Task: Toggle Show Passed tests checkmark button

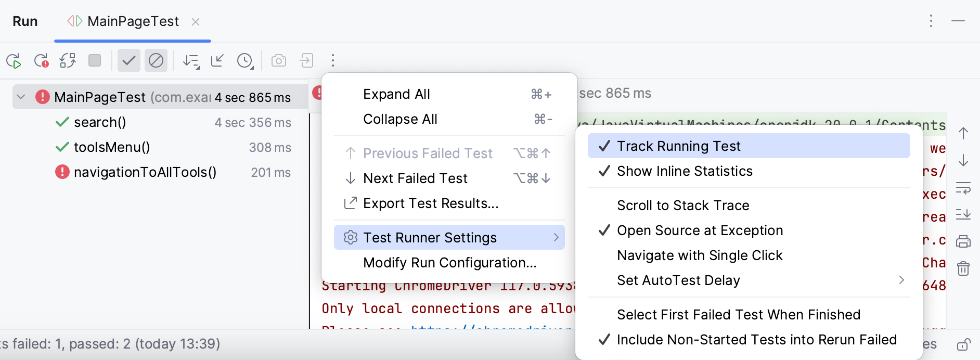Action: 128,61
